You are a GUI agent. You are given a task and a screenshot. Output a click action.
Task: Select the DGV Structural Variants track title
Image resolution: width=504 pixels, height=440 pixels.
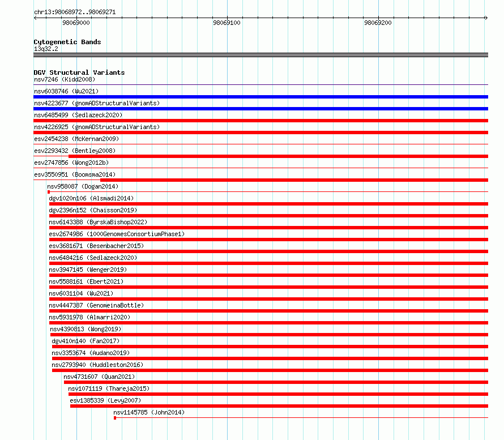(79, 72)
